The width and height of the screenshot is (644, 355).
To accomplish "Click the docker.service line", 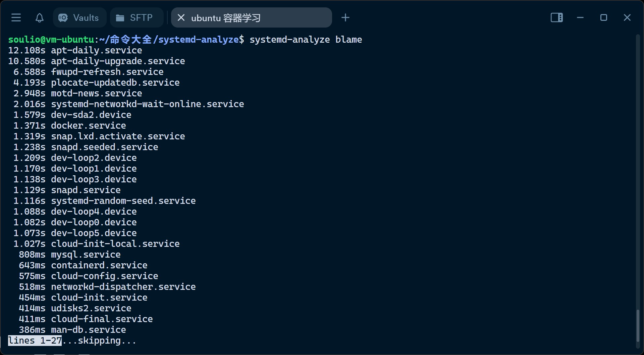I will coord(70,126).
